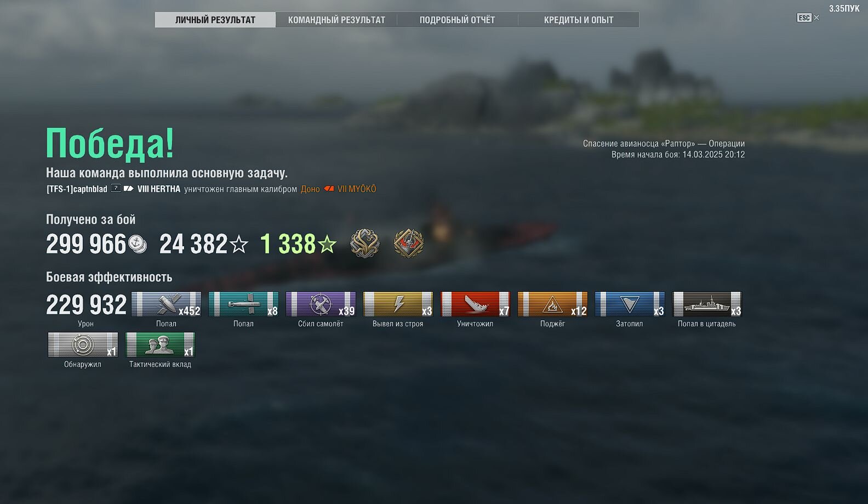Click the incapacitation ribbon x3
Image resolution: width=868 pixels, height=504 pixels.
click(398, 304)
